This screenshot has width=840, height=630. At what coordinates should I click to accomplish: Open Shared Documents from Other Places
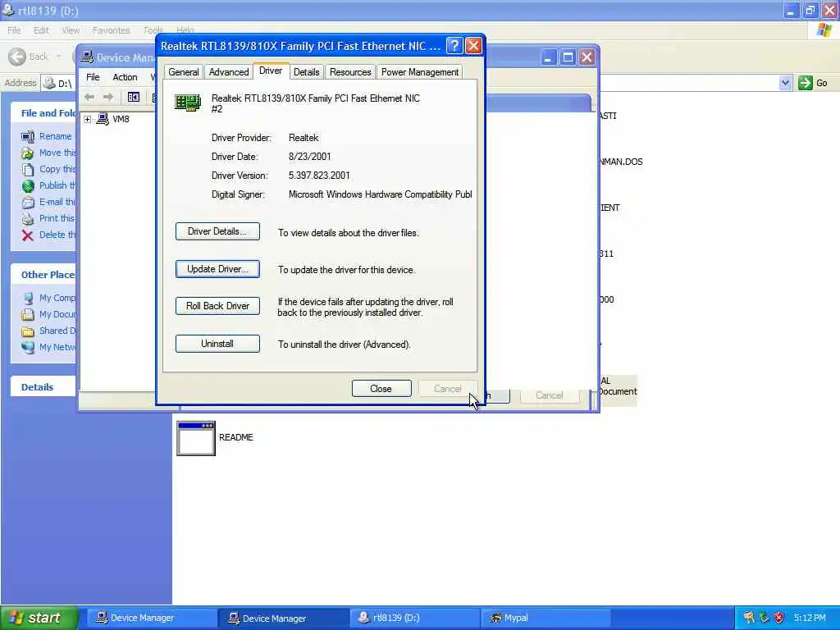coord(57,331)
